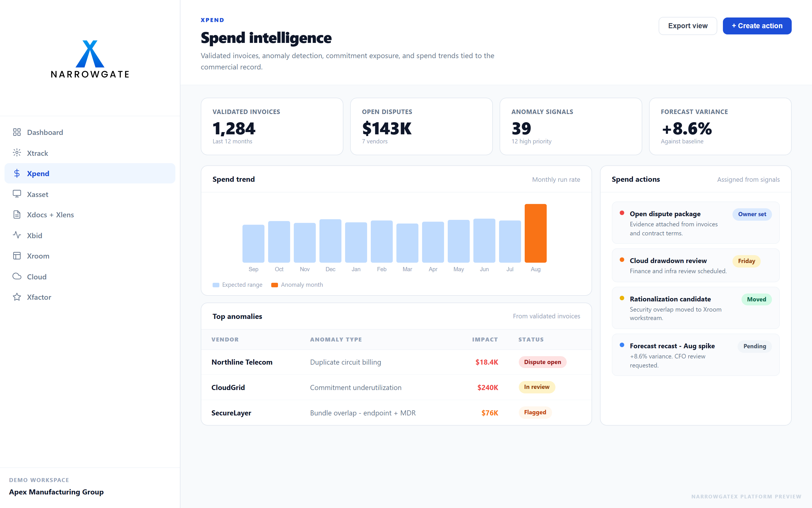Select the SecureLayer vendor name
Viewport: 812px width, 508px height.
231,413
